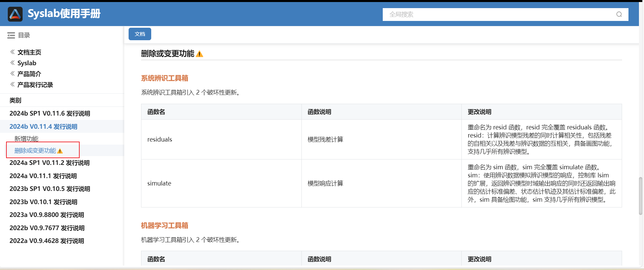
Task: Open 2023b V0.10.1 发行说明
Action: click(x=43, y=202)
